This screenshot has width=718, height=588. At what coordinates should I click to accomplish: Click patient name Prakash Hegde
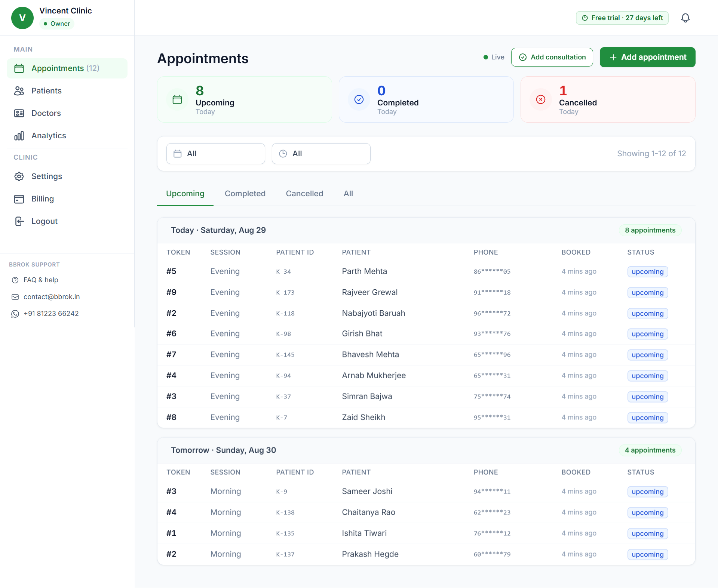tap(370, 554)
